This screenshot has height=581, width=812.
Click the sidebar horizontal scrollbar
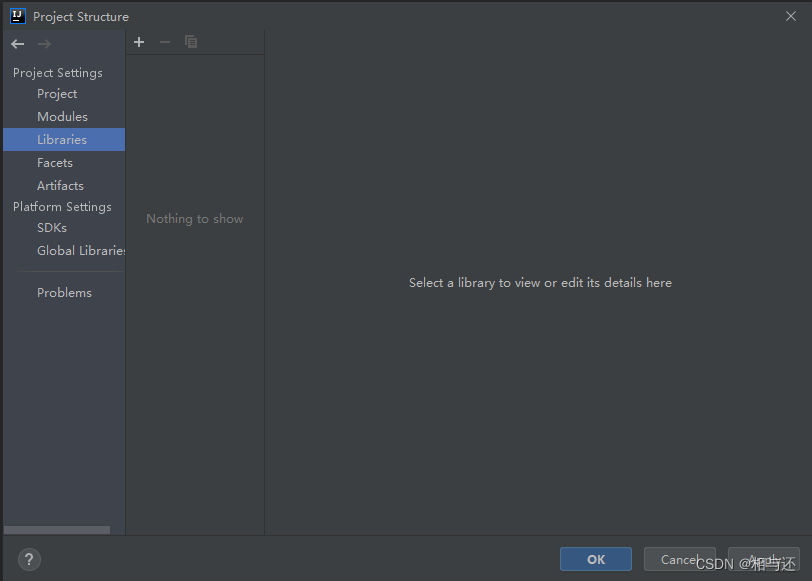57,530
